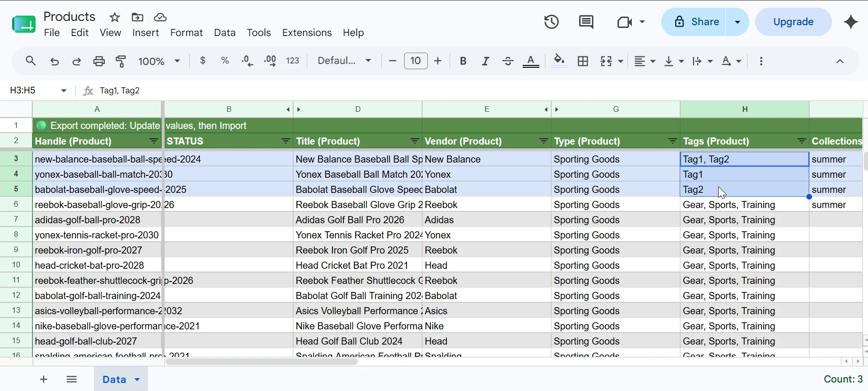This screenshot has width=868, height=391.
Task: Format as percent
Action: tap(225, 61)
